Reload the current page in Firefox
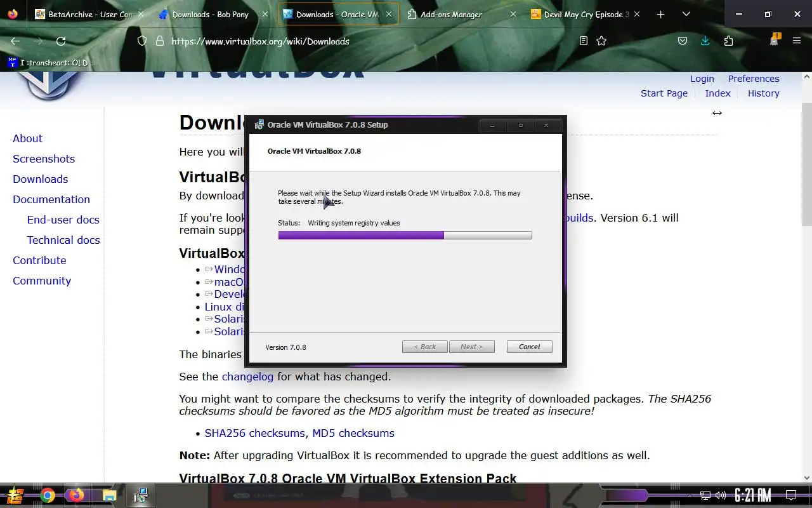812x508 pixels. [x=61, y=41]
